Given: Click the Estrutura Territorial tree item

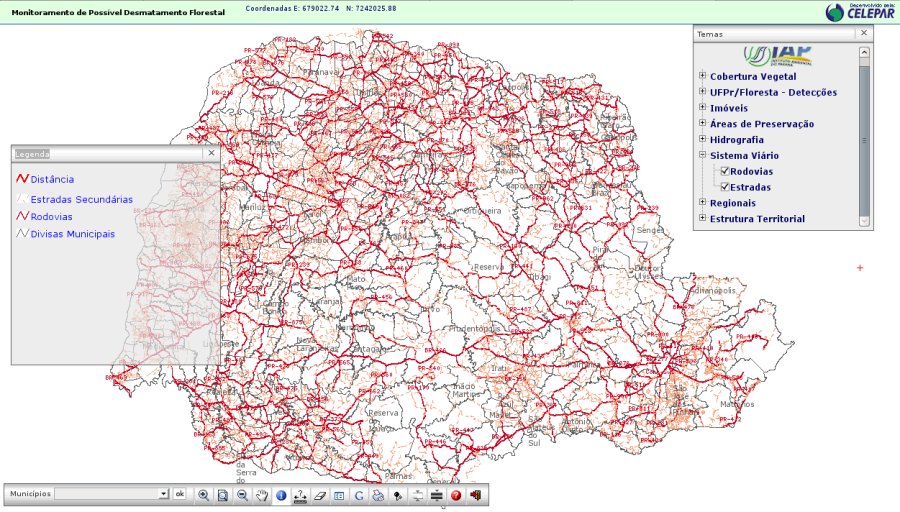Looking at the screenshot, I should (757, 219).
